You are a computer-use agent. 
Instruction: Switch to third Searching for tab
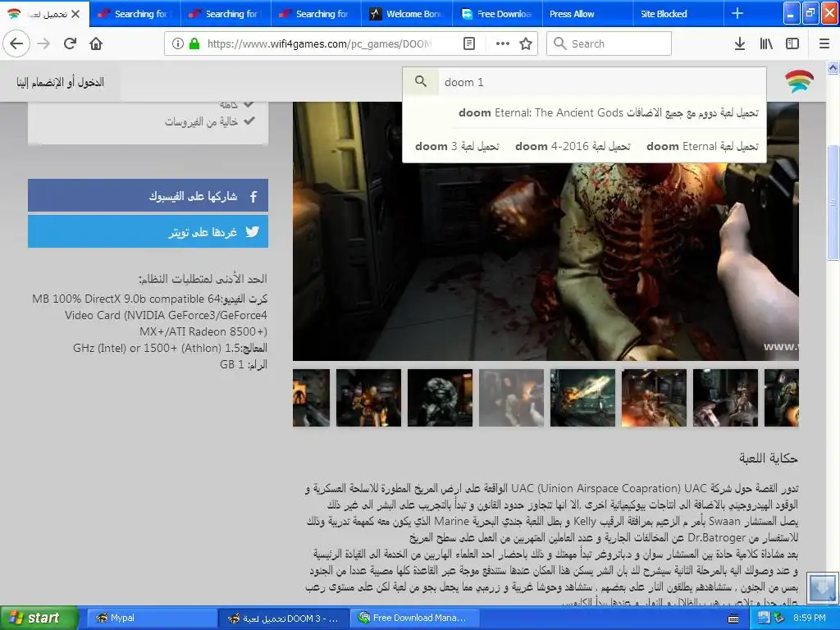click(316, 14)
